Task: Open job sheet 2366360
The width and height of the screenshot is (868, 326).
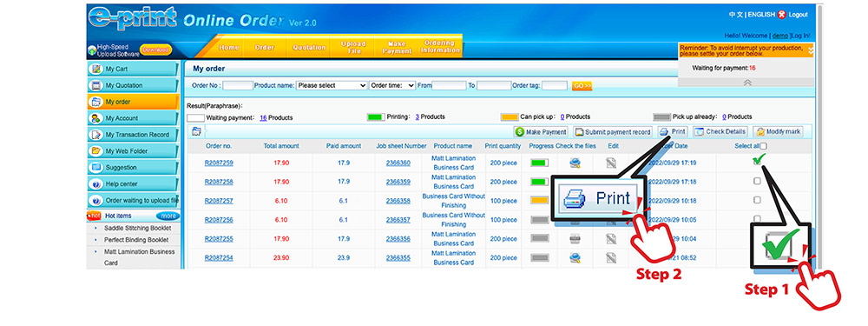Action: pyautogui.click(x=398, y=163)
